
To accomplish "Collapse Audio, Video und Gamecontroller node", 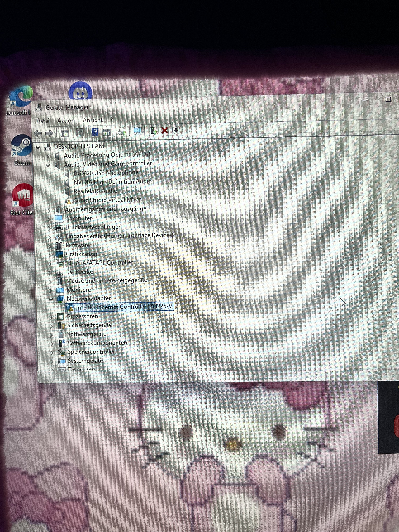I will click(x=48, y=165).
